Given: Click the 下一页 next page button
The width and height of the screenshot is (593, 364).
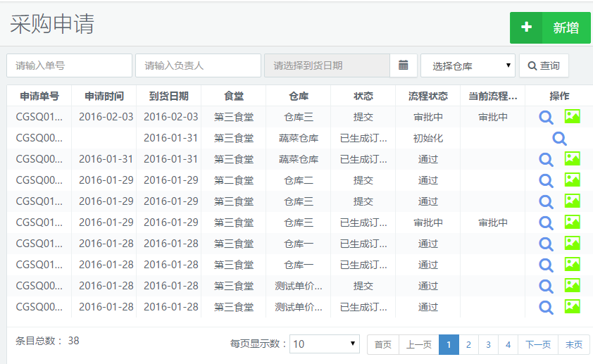Looking at the screenshot, I should pyautogui.click(x=538, y=344).
